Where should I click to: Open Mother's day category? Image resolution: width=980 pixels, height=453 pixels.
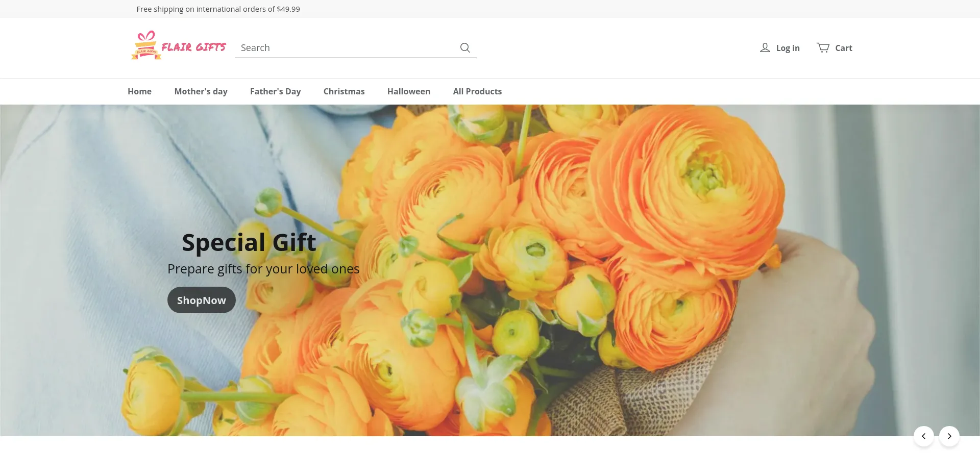[201, 91]
